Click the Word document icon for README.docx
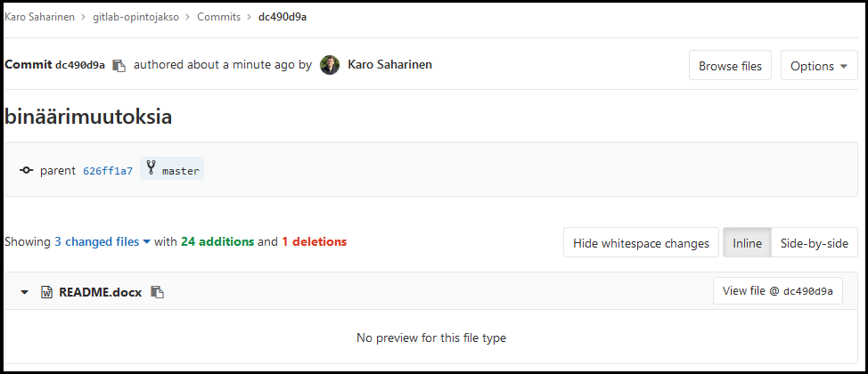Screen dimensions: 868x374 click(47, 292)
